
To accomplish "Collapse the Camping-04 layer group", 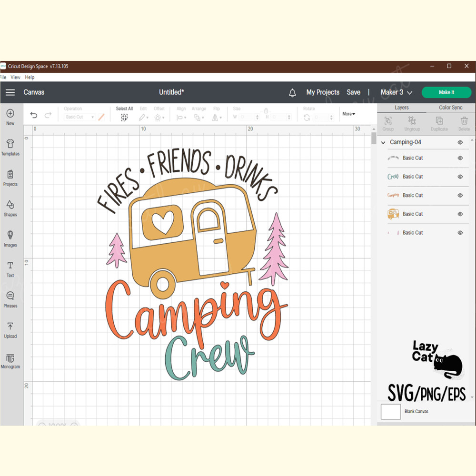I will [384, 142].
